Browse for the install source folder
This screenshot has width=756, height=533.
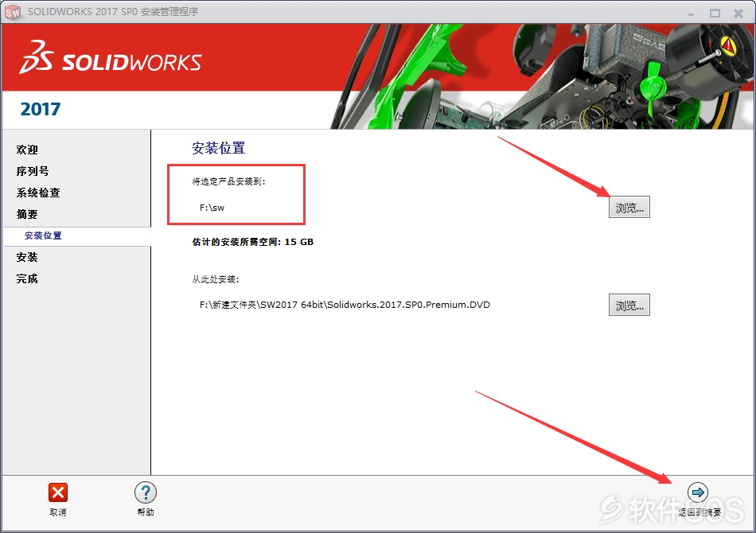click(x=629, y=305)
